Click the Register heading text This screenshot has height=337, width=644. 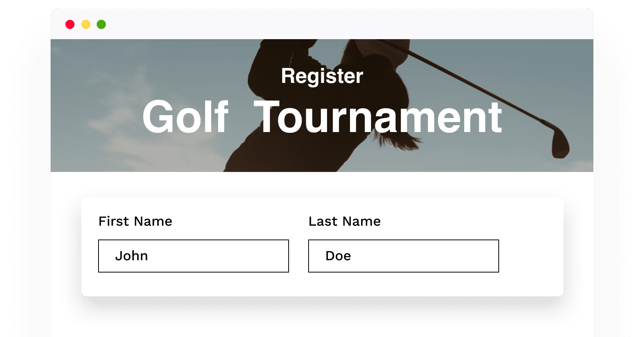coord(322,76)
